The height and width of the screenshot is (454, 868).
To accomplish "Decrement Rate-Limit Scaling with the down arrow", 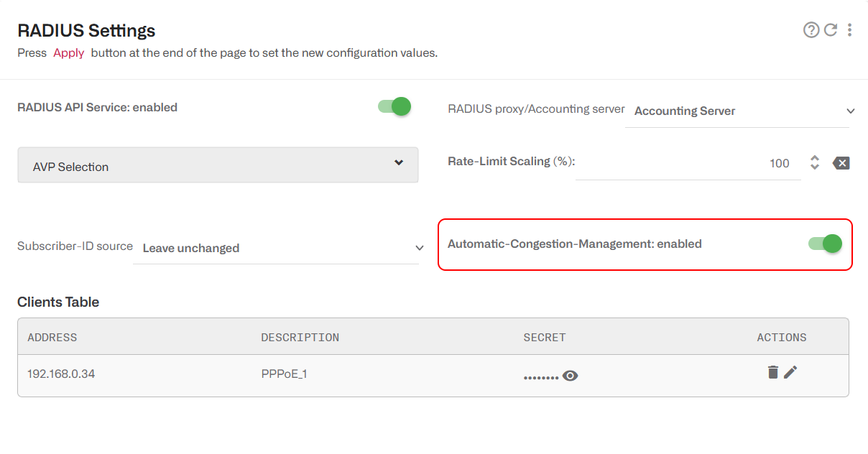I will (x=814, y=167).
